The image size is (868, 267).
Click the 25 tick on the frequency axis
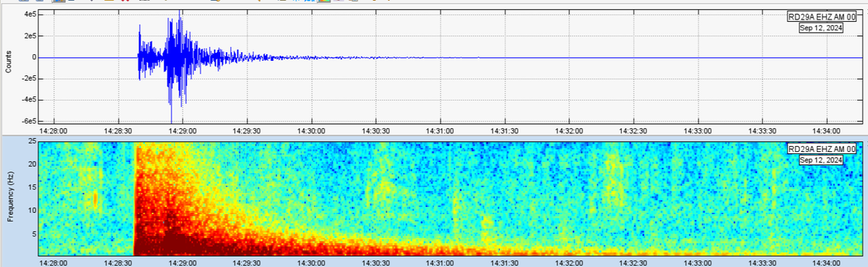point(32,141)
